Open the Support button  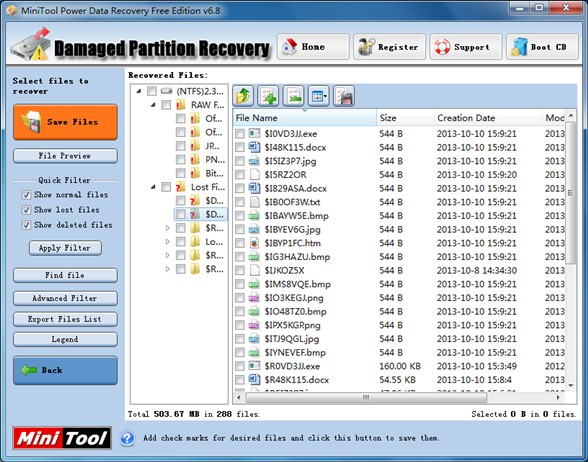[x=466, y=46]
